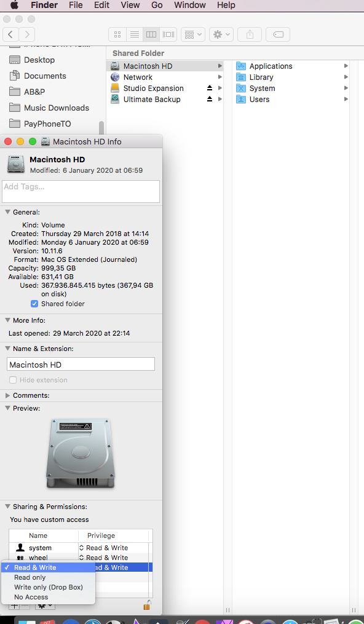The image size is (364, 624).
Task: Open privilege popup for system user
Action: pyautogui.click(x=104, y=548)
